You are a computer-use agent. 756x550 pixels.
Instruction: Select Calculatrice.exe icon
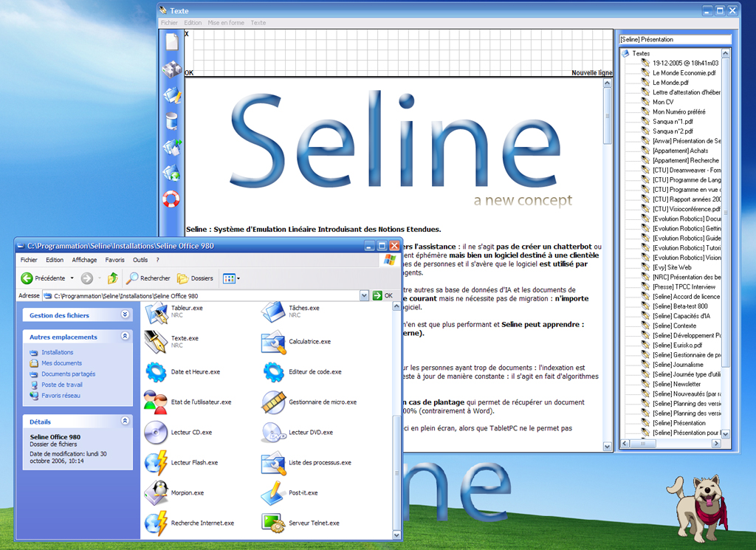point(273,342)
